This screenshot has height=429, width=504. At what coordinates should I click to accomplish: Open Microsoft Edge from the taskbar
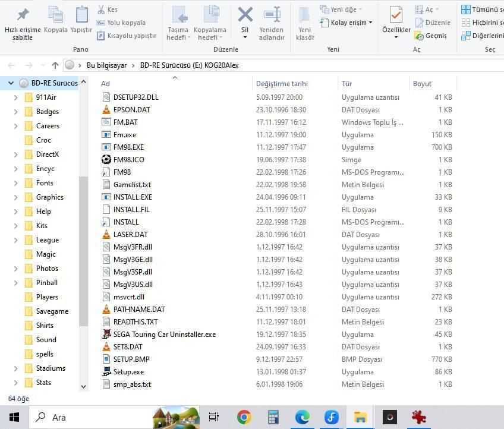click(x=302, y=418)
